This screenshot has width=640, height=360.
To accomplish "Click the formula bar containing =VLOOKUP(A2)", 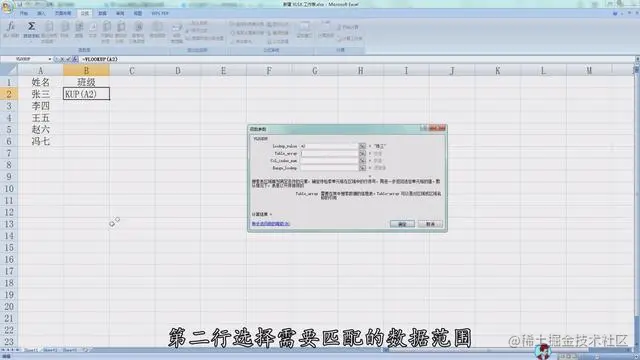I will (357, 59).
